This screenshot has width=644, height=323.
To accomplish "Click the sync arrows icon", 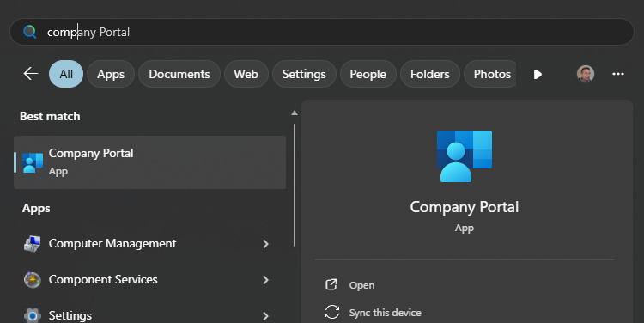I will 331,312.
